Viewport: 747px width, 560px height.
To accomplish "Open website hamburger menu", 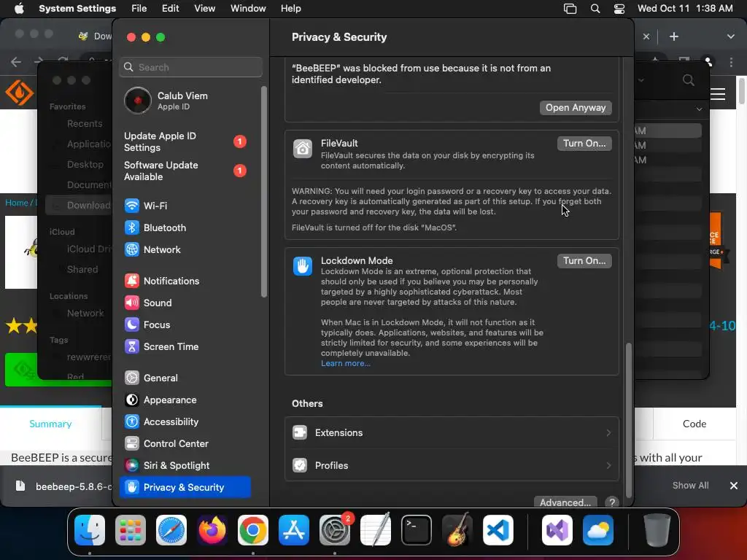I will pyautogui.click(x=718, y=94).
